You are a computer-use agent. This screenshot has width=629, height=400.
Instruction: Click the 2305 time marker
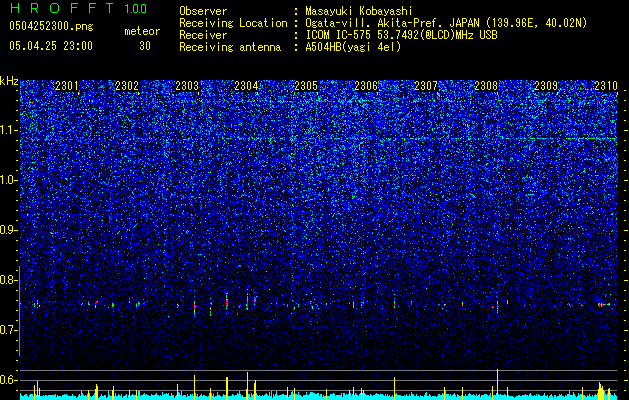coord(306,86)
